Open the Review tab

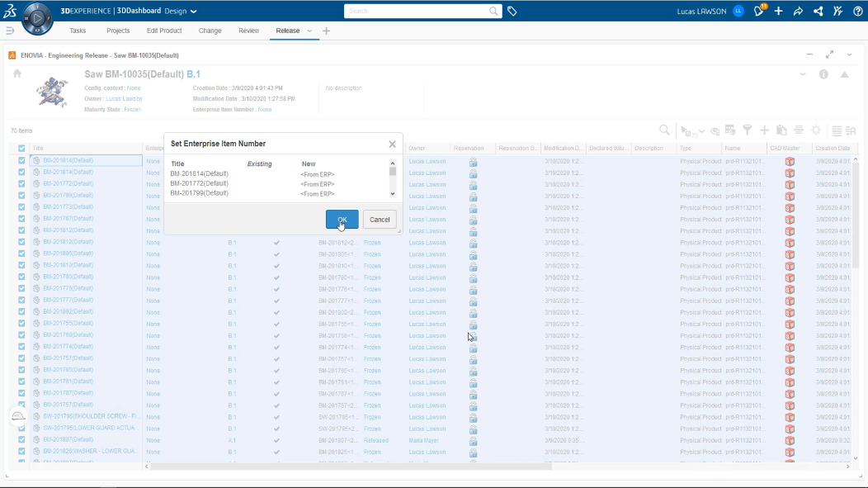pos(248,31)
